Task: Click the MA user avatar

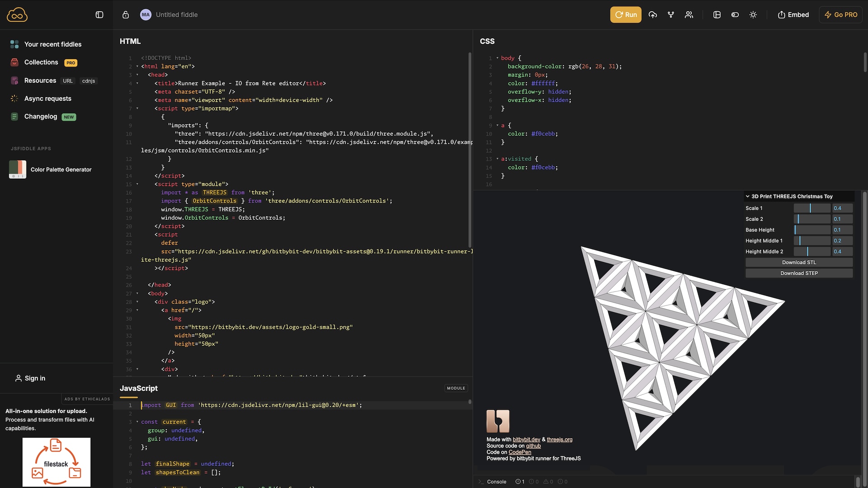Action: point(146,14)
